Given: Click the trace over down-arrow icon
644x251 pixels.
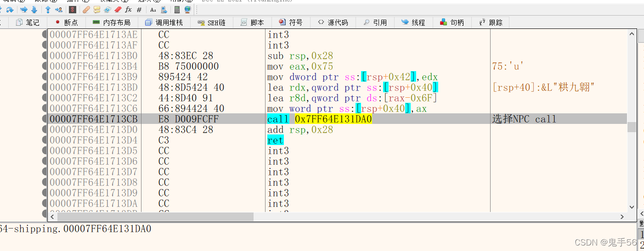Looking at the screenshot, I should click(x=34, y=10).
